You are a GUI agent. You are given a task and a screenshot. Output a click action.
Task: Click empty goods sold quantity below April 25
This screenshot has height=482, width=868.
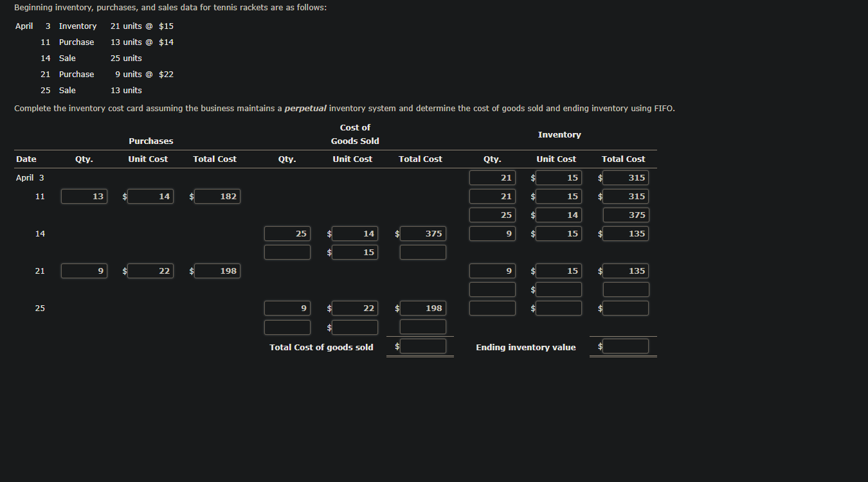pyautogui.click(x=287, y=328)
